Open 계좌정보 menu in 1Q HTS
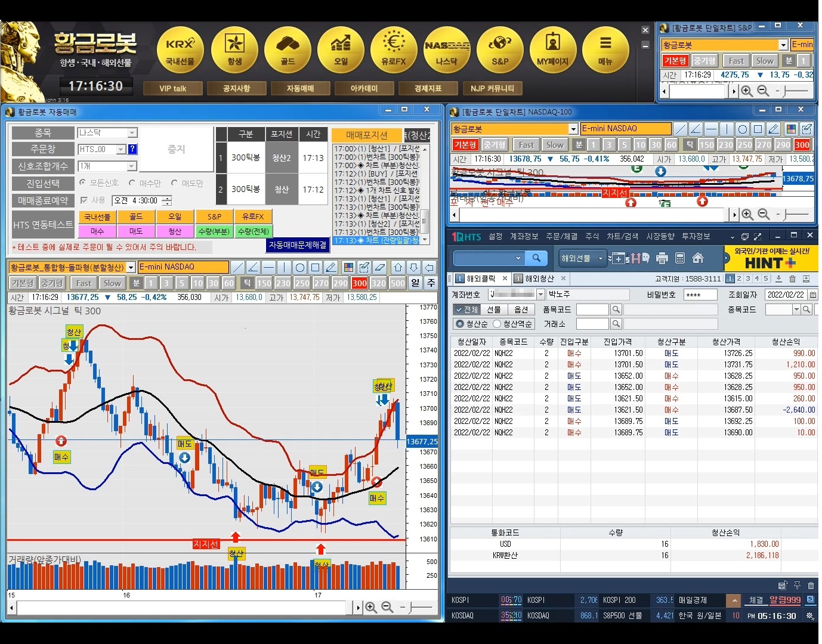 [x=524, y=237]
